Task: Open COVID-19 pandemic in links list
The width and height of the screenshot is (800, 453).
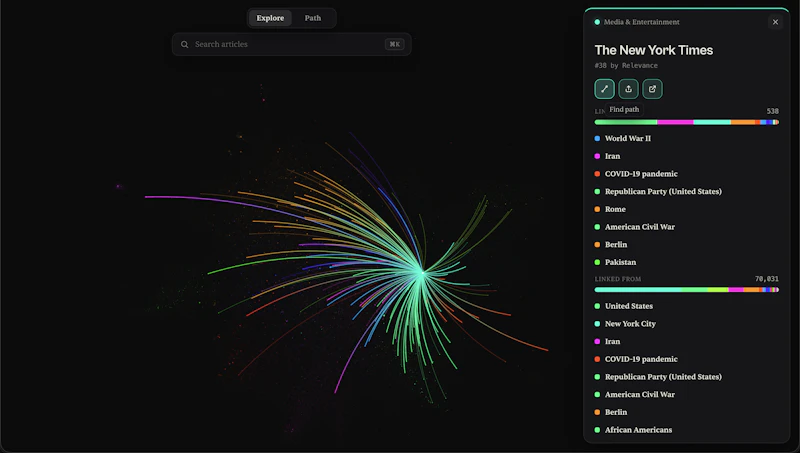Action: pos(641,174)
